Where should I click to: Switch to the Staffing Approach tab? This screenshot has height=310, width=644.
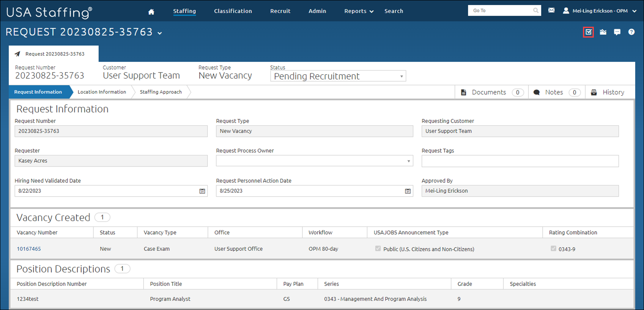[x=161, y=92]
